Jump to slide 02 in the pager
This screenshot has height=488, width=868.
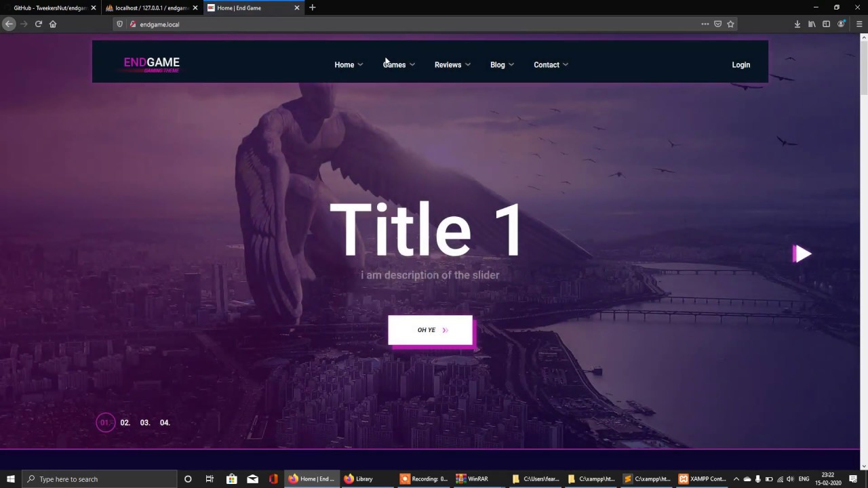[125, 422]
